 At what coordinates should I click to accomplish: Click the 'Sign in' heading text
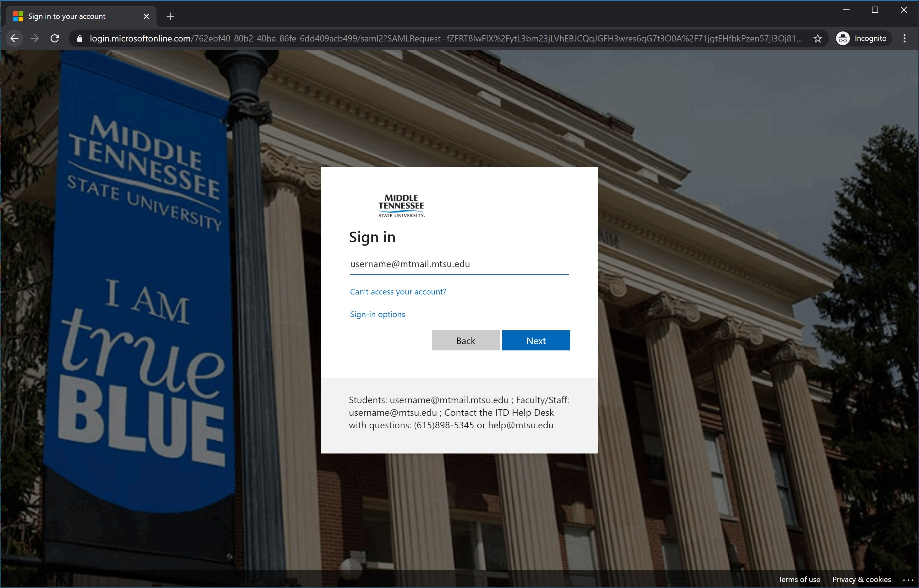click(372, 237)
